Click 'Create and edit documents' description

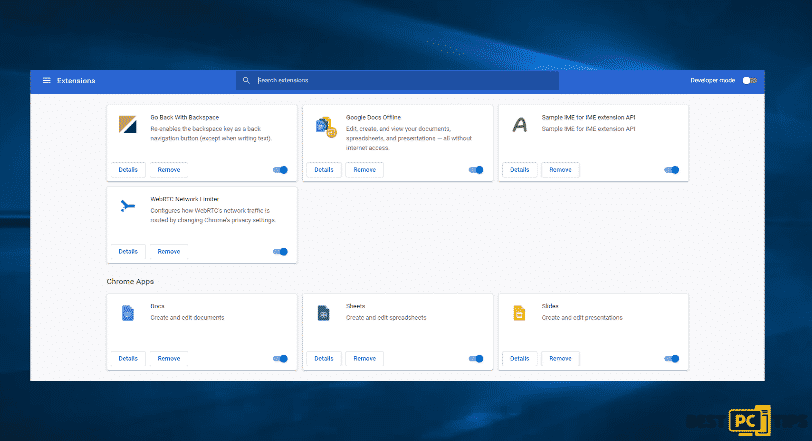(x=187, y=318)
